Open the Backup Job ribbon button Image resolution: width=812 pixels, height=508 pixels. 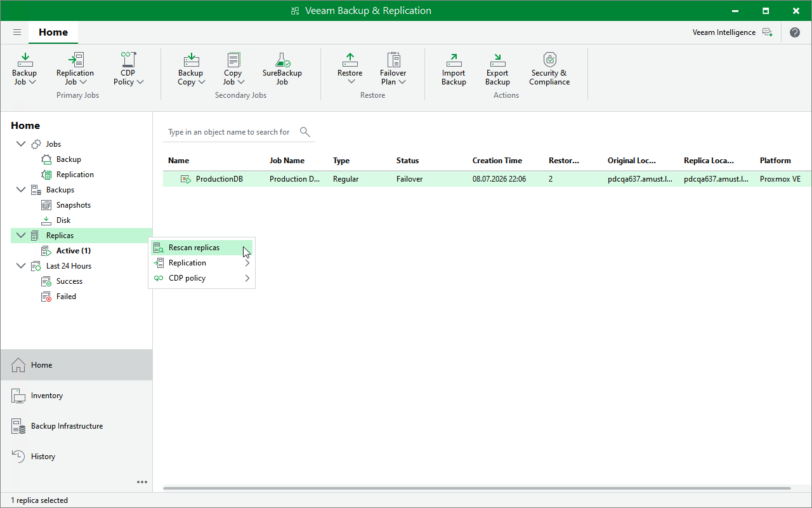(25, 69)
